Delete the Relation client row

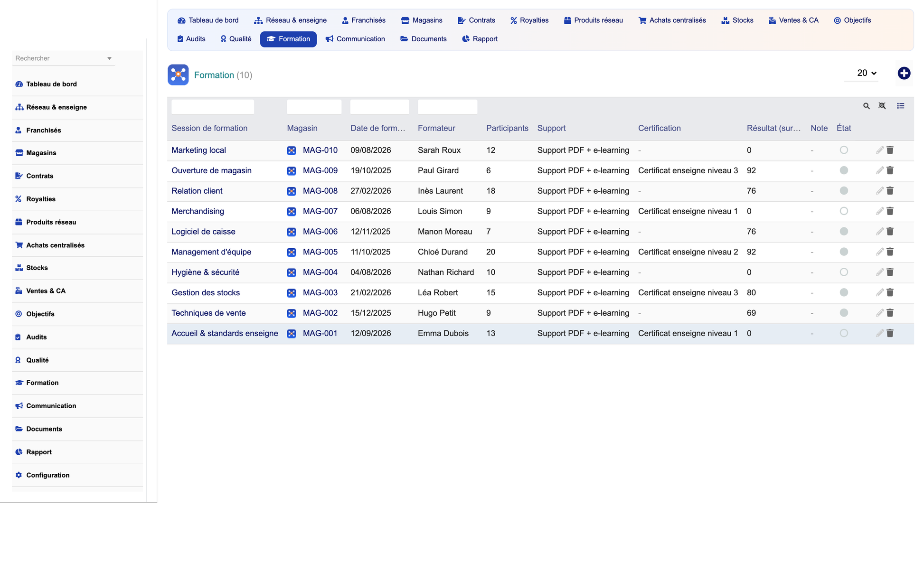pyautogui.click(x=890, y=191)
